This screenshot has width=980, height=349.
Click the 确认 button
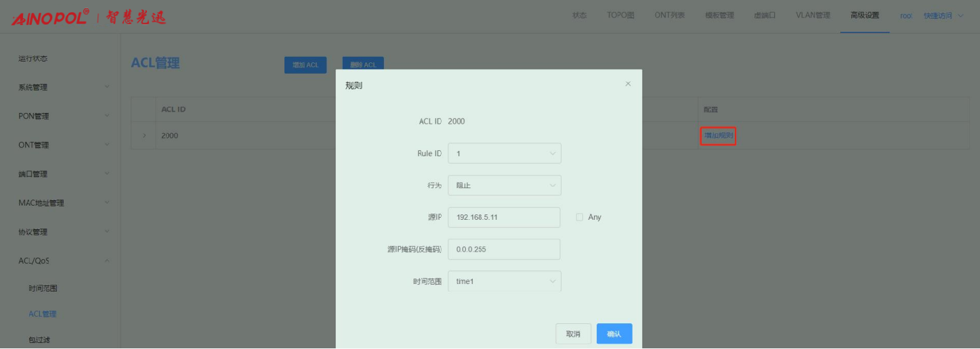click(x=614, y=334)
